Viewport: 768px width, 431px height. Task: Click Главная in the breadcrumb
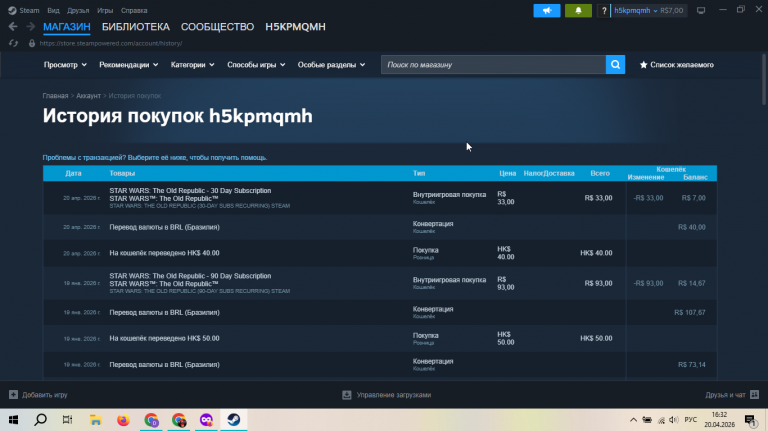point(55,96)
